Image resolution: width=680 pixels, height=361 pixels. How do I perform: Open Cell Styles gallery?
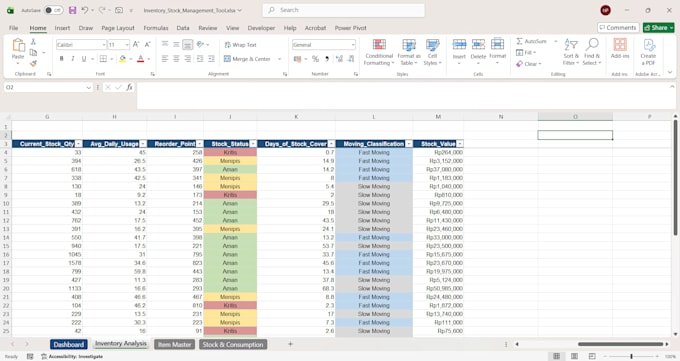pyautogui.click(x=432, y=52)
